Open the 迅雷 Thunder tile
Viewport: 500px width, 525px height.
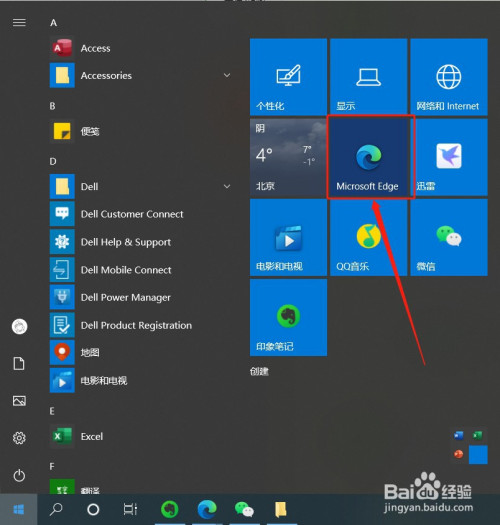pyautogui.click(x=449, y=157)
